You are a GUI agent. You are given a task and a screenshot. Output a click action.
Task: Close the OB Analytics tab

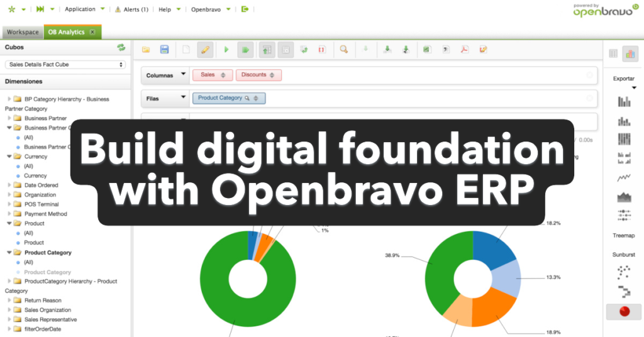(x=92, y=32)
